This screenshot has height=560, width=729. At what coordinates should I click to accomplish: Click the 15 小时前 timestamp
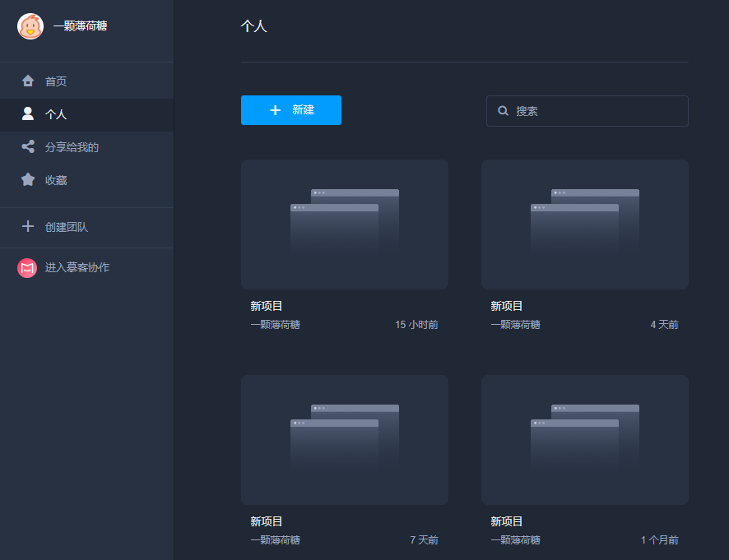416,325
